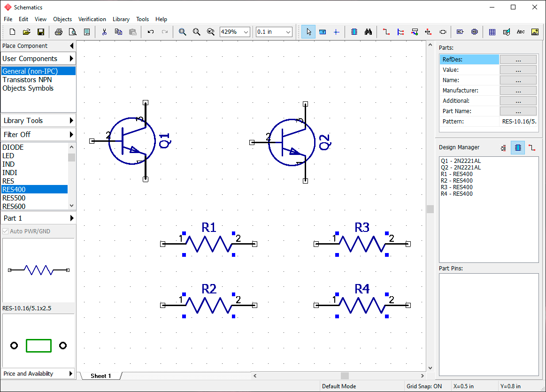Toggle the Auto PWR/GND checkbox
The height and width of the screenshot is (392, 546).
6,231
